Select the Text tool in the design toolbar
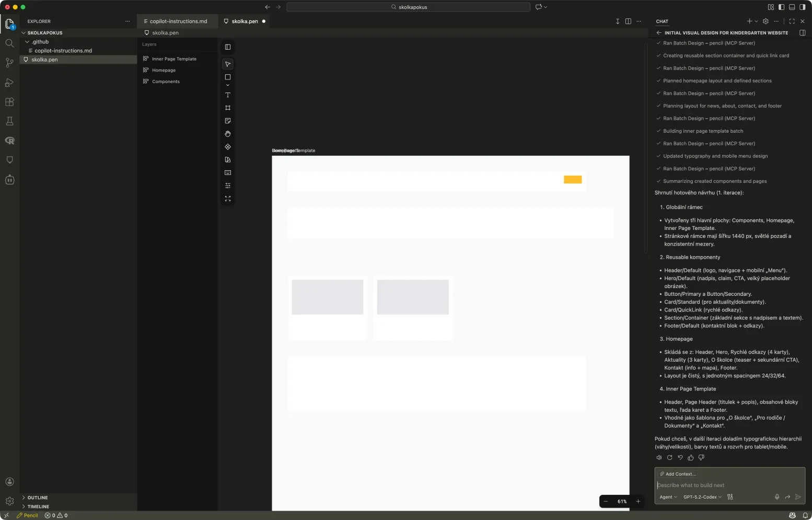The image size is (812, 520). click(x=227, y=95)
